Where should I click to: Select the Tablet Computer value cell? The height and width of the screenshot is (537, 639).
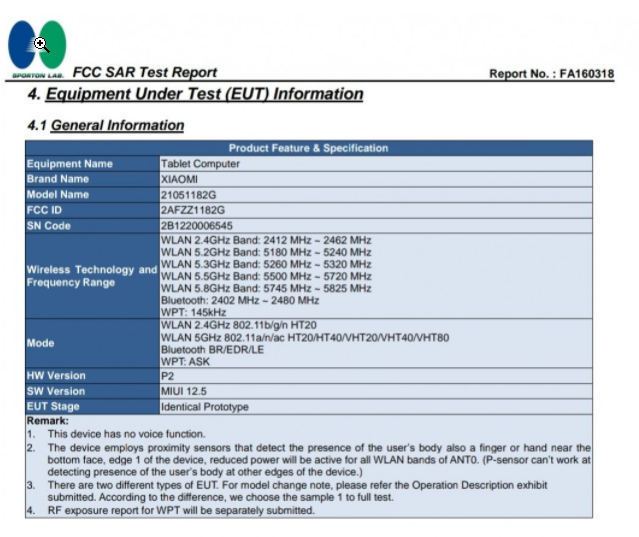click(x=376, y=164)
